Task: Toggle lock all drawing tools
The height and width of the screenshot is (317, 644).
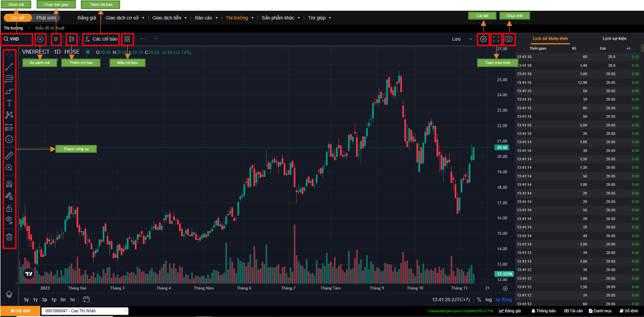Action: tap(9, 208)
